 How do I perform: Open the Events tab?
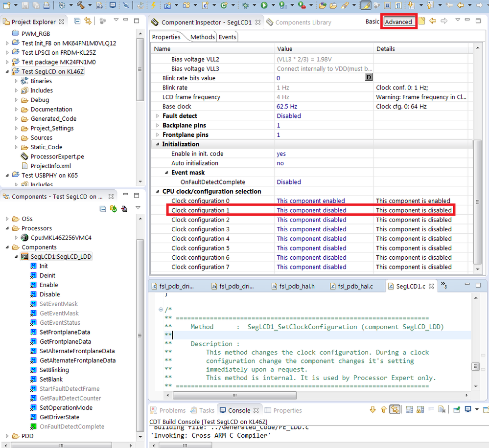pyautogui.click(x=227, y=37)
